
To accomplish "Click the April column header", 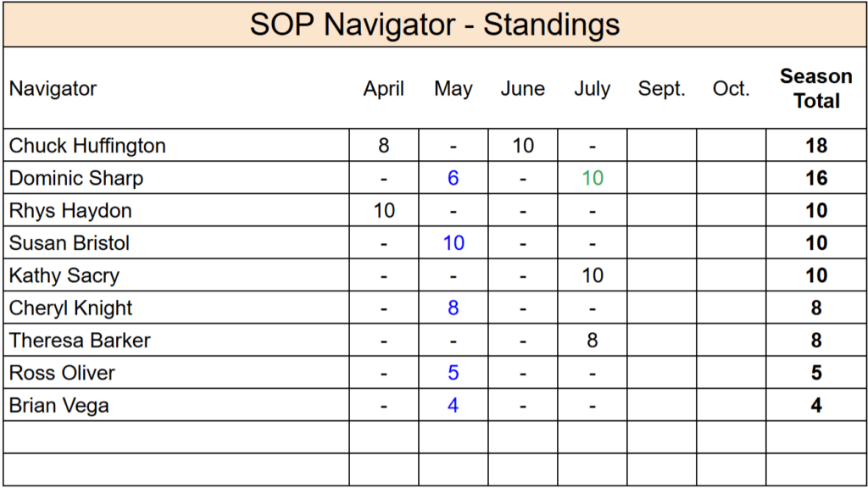I will (384, 88).
